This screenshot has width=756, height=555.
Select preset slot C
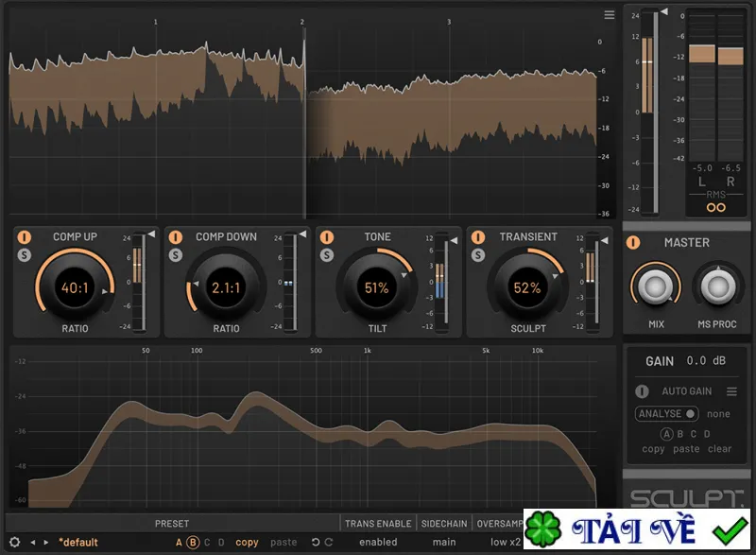coord(207,543)
